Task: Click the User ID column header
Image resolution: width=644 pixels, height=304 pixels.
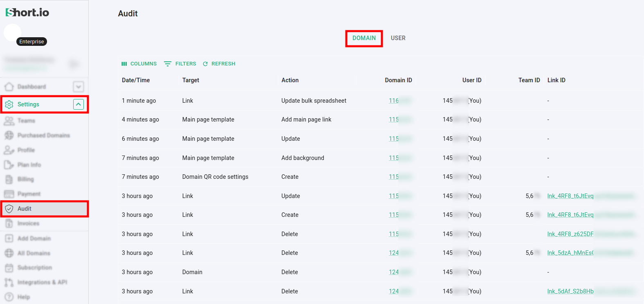Action: pyautogui.click(x=472, y=80)
